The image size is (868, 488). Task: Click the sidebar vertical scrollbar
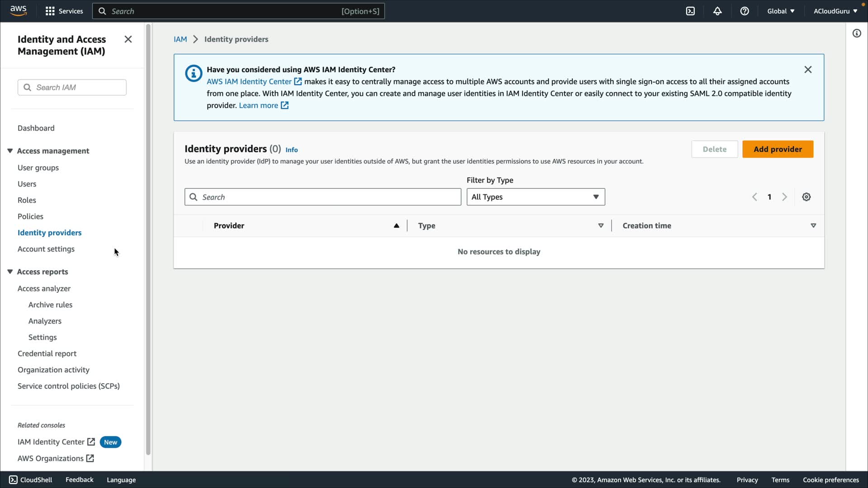pyautogui.click(x=148, y=239)
